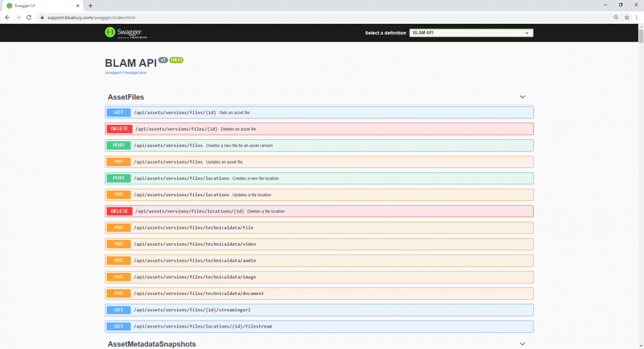Screen dimensions: 644x349
Task: Open the Select a definition dropdown
Action: [x=471, y=33]
